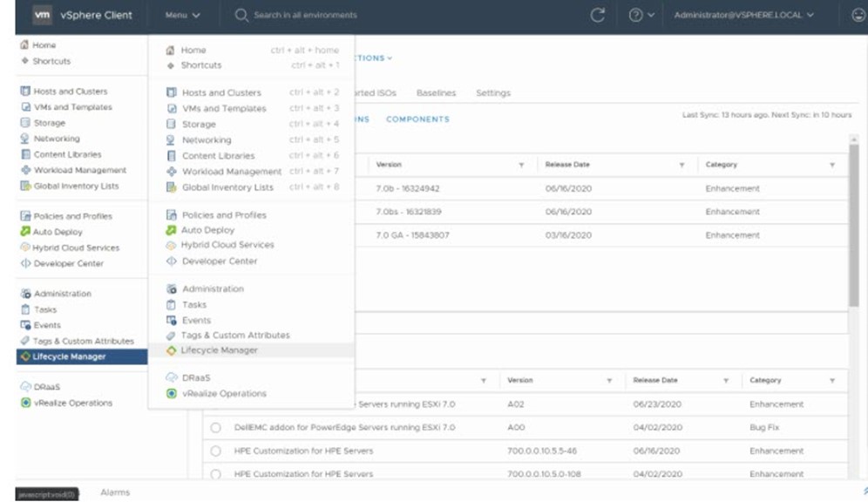
Task: Click the Home icon in the sidebar
Action: pyautogui.click(x=24, y=44)
